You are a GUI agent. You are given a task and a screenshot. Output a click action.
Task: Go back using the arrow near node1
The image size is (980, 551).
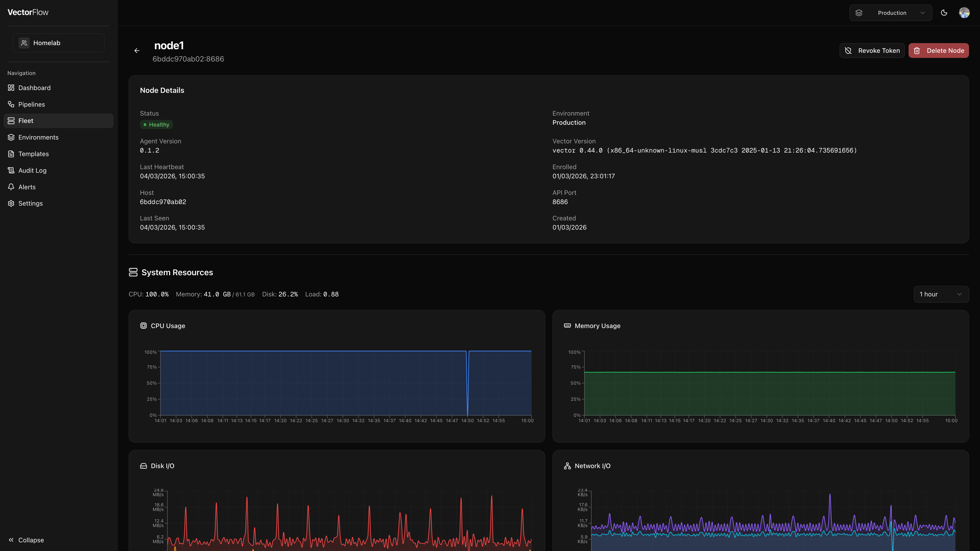pyautogui.click(x=137, y=50)
